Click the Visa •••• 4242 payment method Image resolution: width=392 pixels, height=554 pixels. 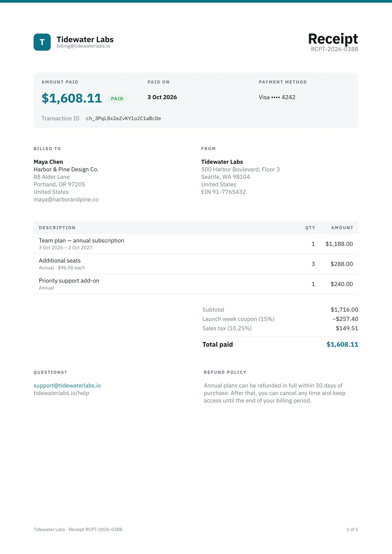[277, 97]
